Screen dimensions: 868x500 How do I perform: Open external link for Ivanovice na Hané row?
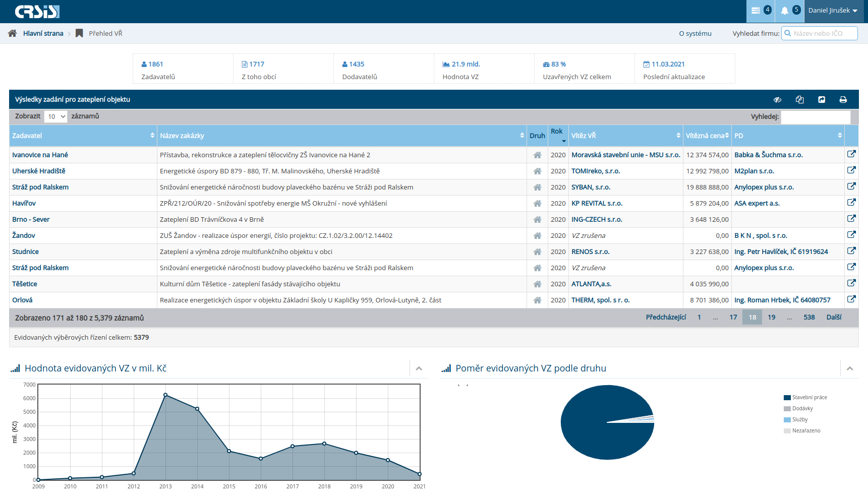pos(851,154)
